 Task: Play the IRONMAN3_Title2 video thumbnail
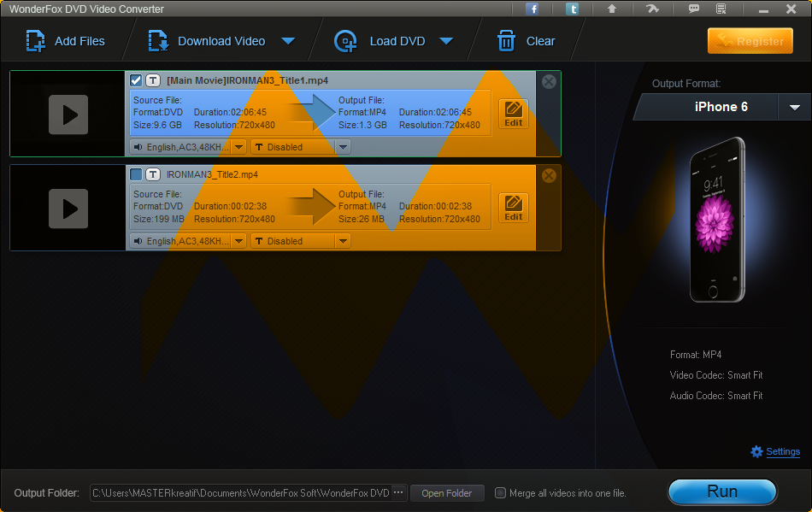tap(68, 209)
